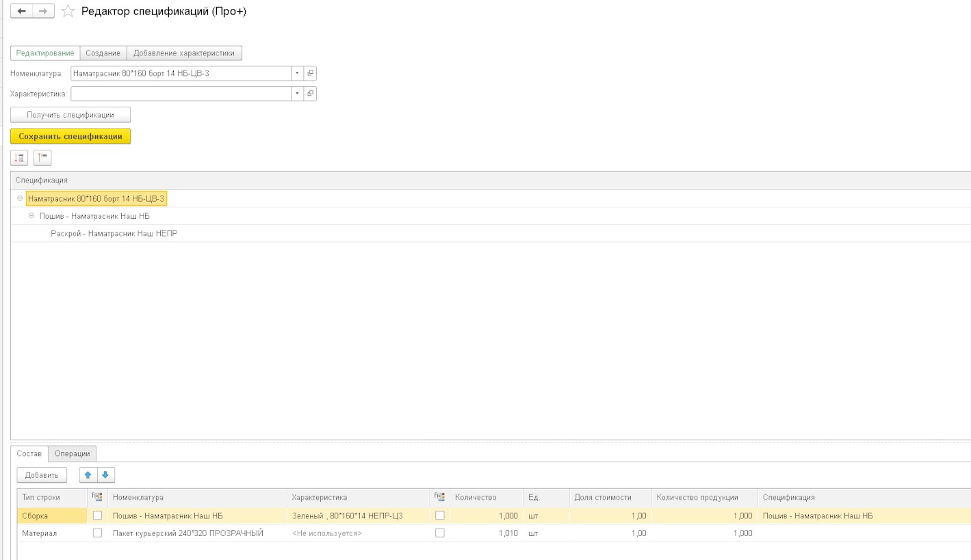Add form to favorites with star icon

[x=68, y=12]
